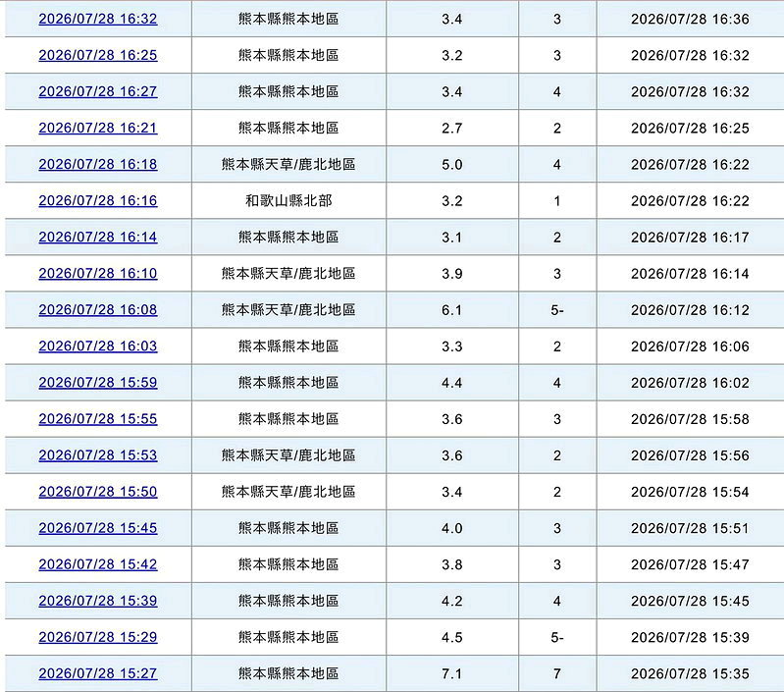Select 熊本縣天草/鹿北地區 in the 16:10 row
This screenshot has height=692, width=784.
tap(288, 274)
